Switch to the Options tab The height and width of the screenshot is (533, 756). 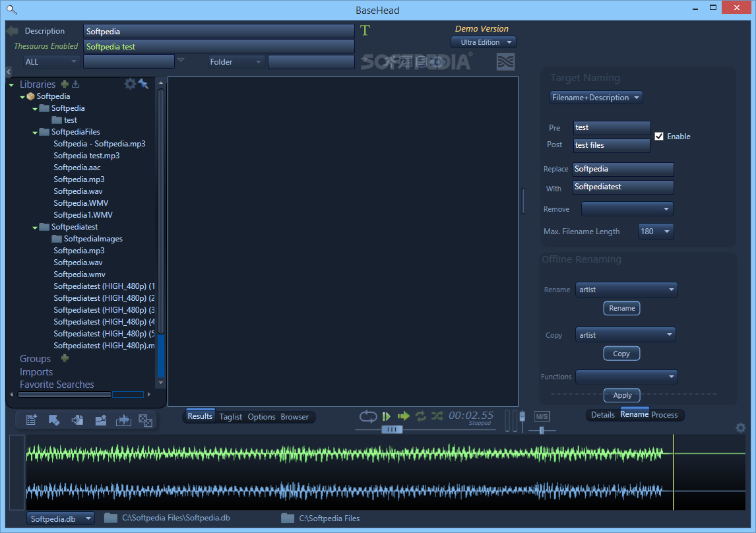(x=261, y=417)
